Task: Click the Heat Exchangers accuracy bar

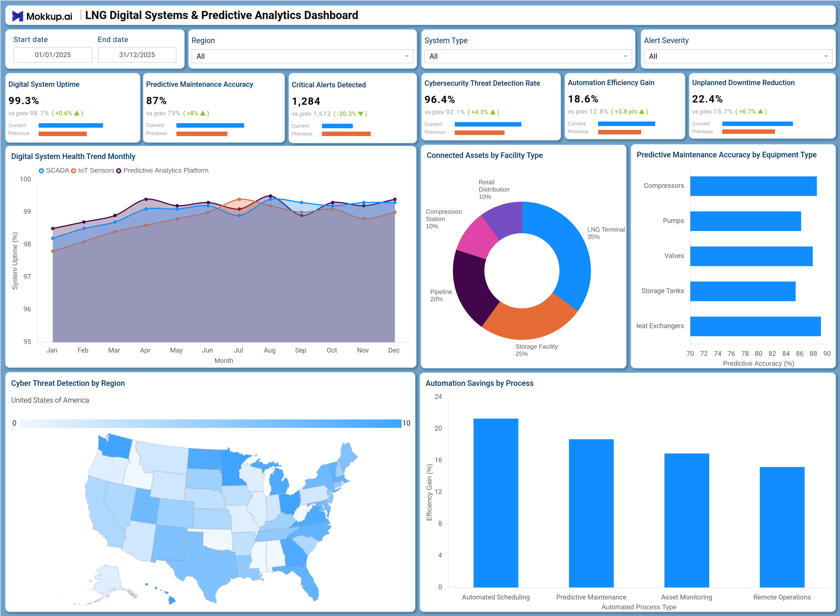Action: pyautogui.click(x=755, y=326)
